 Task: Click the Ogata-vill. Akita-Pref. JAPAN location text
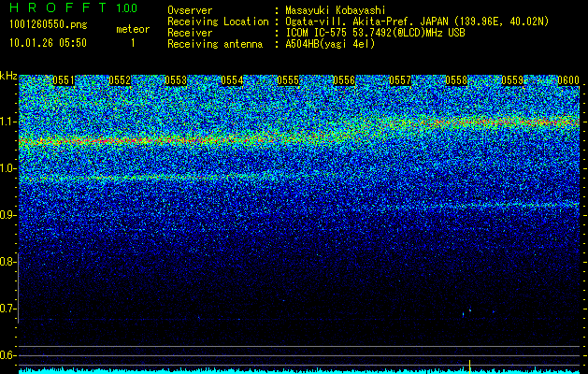[417, 22]
